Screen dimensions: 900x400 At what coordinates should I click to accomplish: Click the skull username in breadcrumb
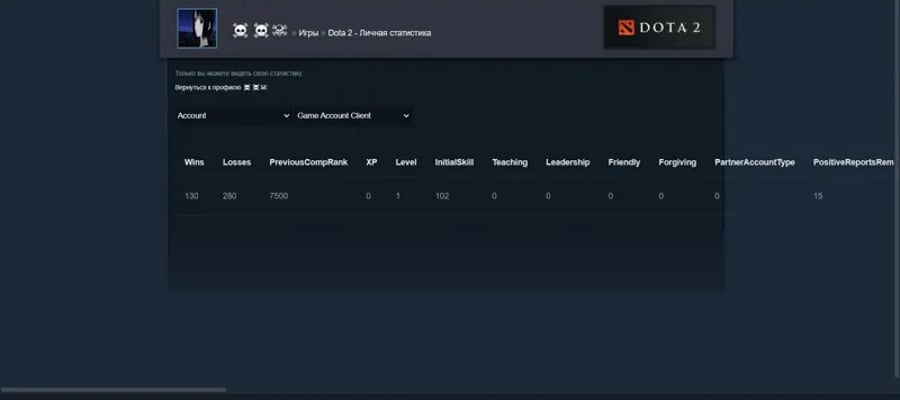[260, 31]
